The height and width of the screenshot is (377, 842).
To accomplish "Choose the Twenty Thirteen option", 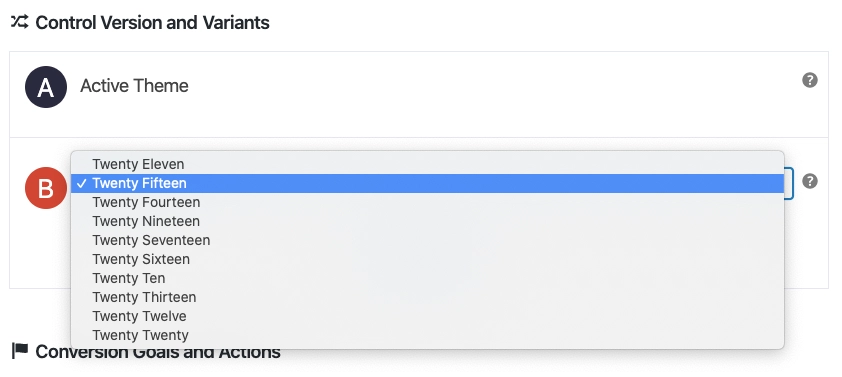I will click(427, 297).
